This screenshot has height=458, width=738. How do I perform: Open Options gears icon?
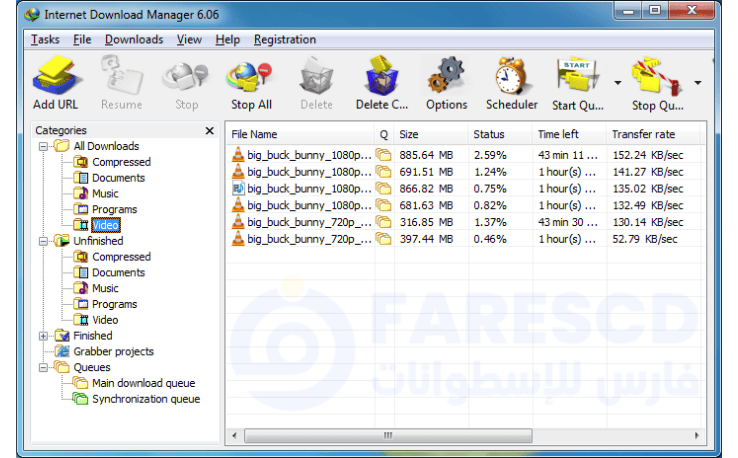pyautogui.click(x=446, y=83)
